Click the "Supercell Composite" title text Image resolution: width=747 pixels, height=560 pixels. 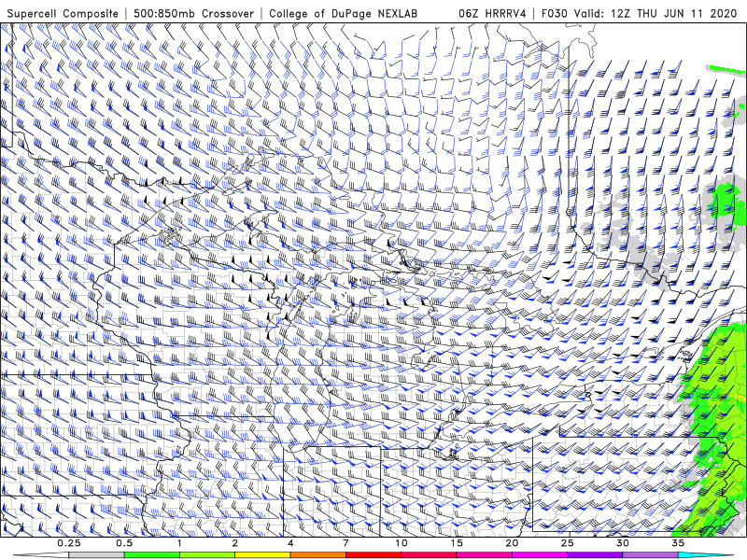[63, 13]
